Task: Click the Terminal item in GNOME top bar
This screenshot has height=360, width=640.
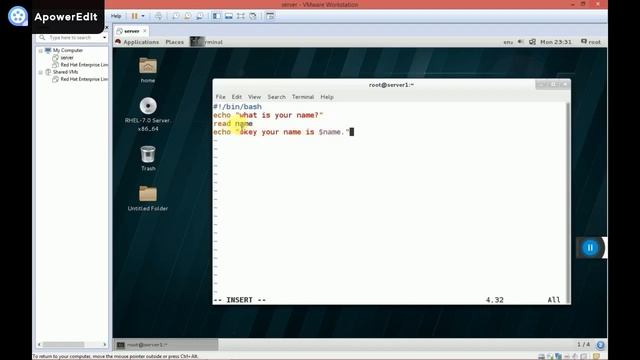Action: click(207, 42)
